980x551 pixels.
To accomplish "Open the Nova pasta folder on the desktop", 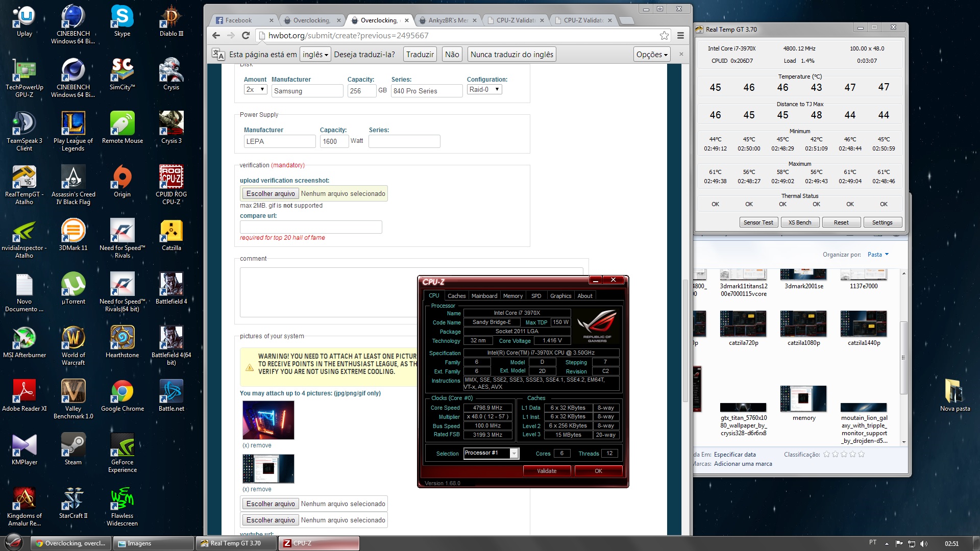I will (954, 395).
